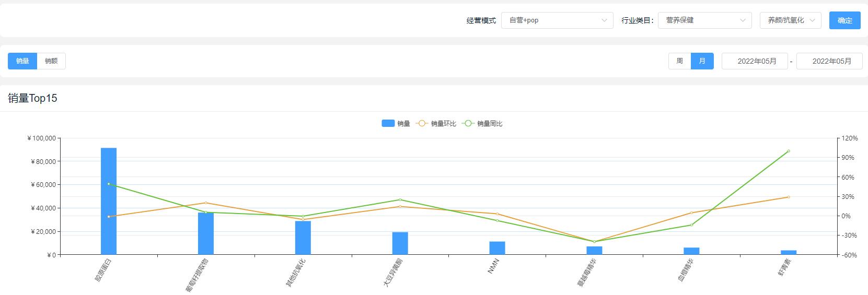Open the start date field 2022年05月
The width and height of the screenshot is (868, 295).
point(755,61)
